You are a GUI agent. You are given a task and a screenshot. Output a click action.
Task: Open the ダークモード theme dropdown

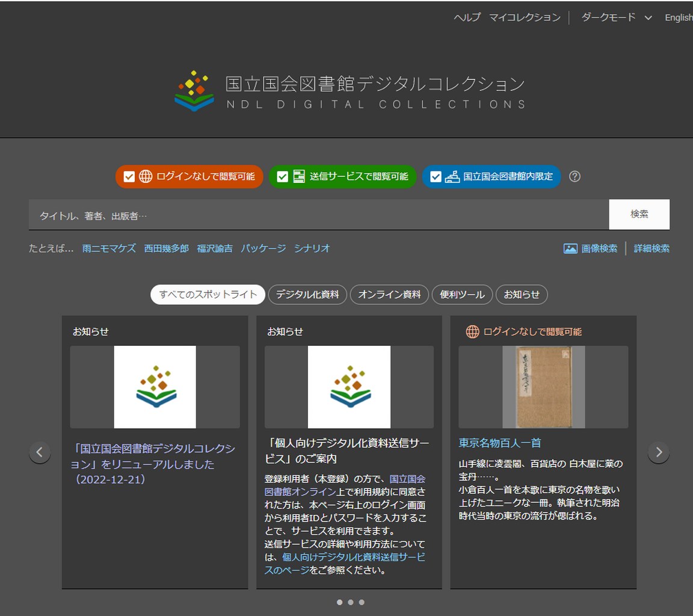[x=616, y=17]
